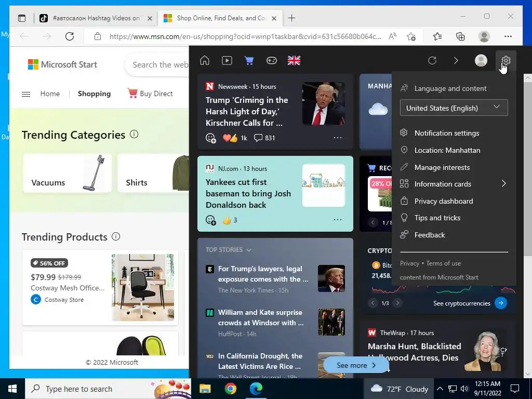Open Chrome from the taskbar
Screen dimensions: 532x399
(230, 389)
